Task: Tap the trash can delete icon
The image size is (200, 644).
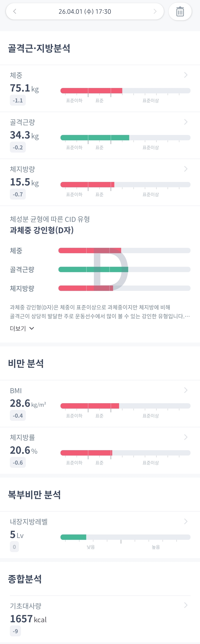Action: click(180, 12)
